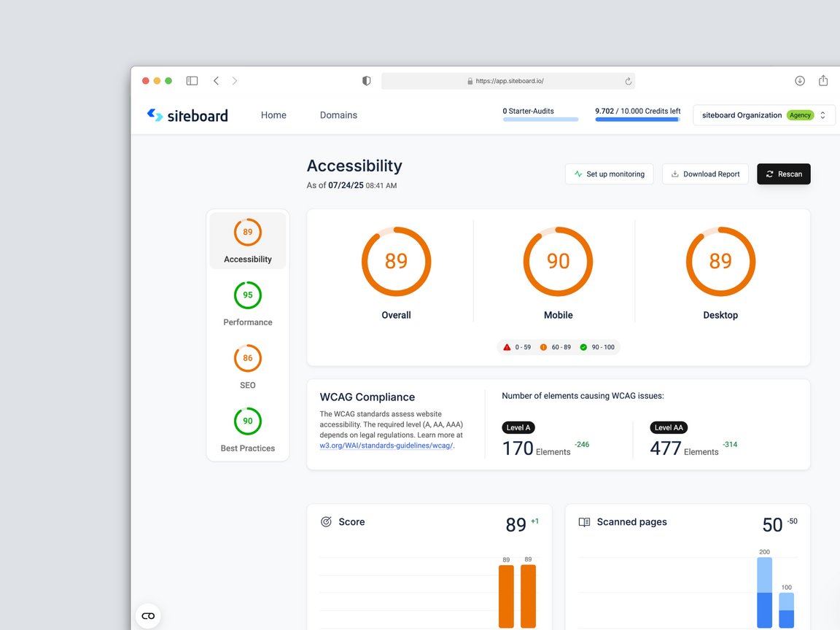
Task: Select the Performance score tab
Action: pos(248,303)
